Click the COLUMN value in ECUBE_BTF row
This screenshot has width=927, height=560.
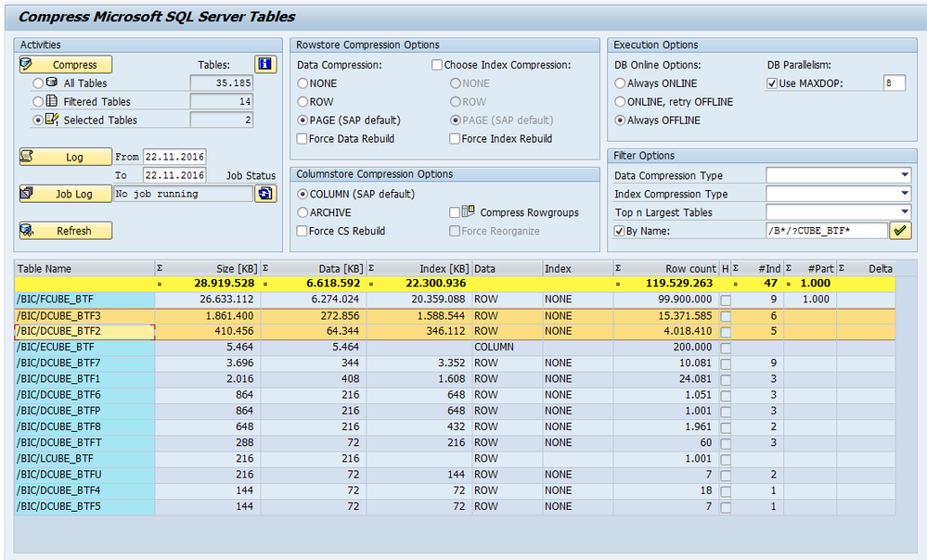click(x=495, y=348)
